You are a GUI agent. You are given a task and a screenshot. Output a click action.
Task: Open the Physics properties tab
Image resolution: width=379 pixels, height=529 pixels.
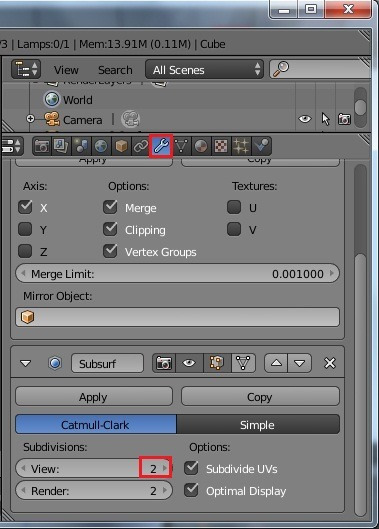[261, 146]
